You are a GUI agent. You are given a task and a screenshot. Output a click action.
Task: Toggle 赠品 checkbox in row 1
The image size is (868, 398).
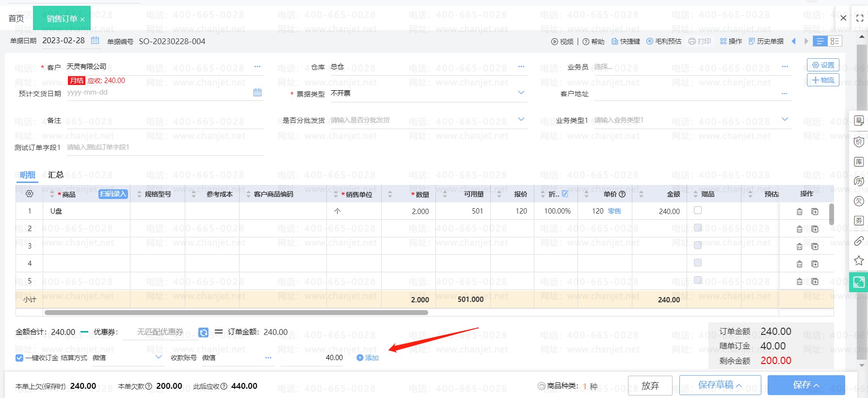(x=698, y=210)
